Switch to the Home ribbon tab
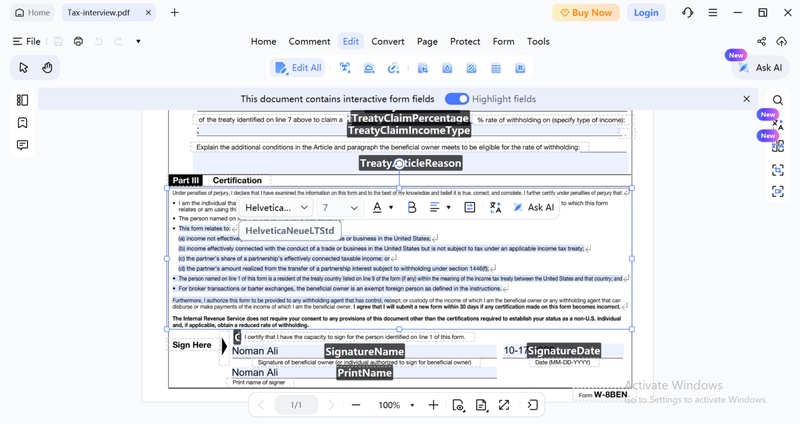 tap(263, 41)
